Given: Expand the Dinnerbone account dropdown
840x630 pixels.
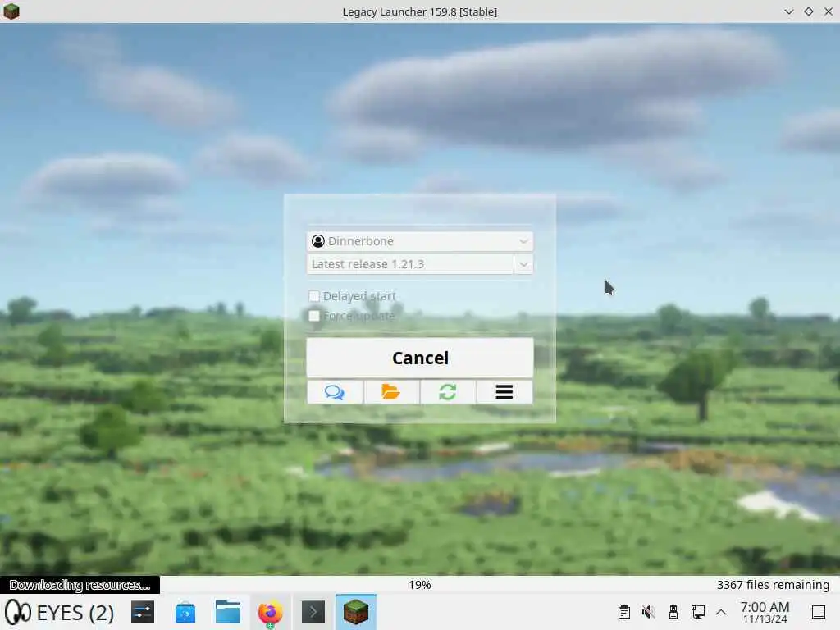Looking at the screenshot, I should (x=420, y=241).
